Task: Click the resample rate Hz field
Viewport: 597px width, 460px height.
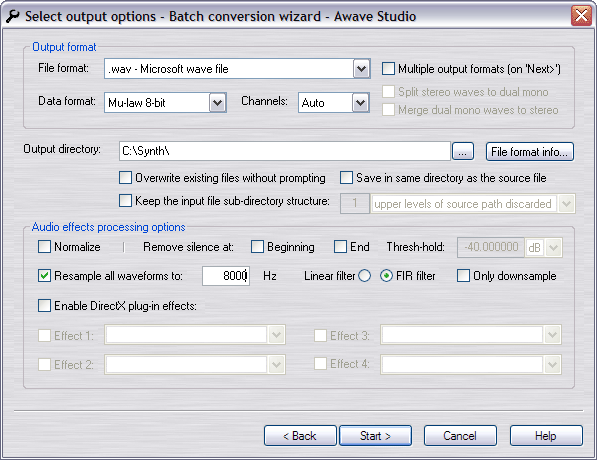Action: (x=226, y=276)
